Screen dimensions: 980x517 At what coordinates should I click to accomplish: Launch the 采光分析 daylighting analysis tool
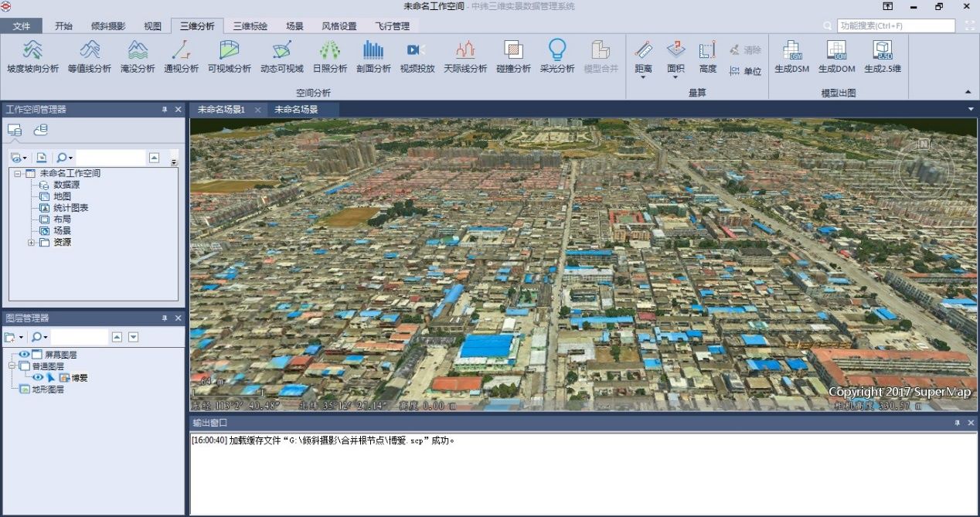pos(557,57)
